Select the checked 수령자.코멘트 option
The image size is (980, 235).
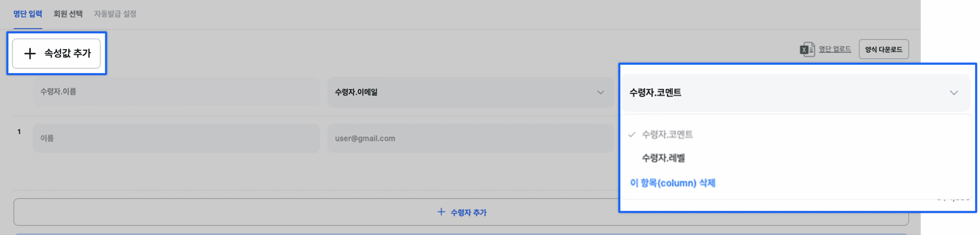pyautogui.click(x=667, y=135)
